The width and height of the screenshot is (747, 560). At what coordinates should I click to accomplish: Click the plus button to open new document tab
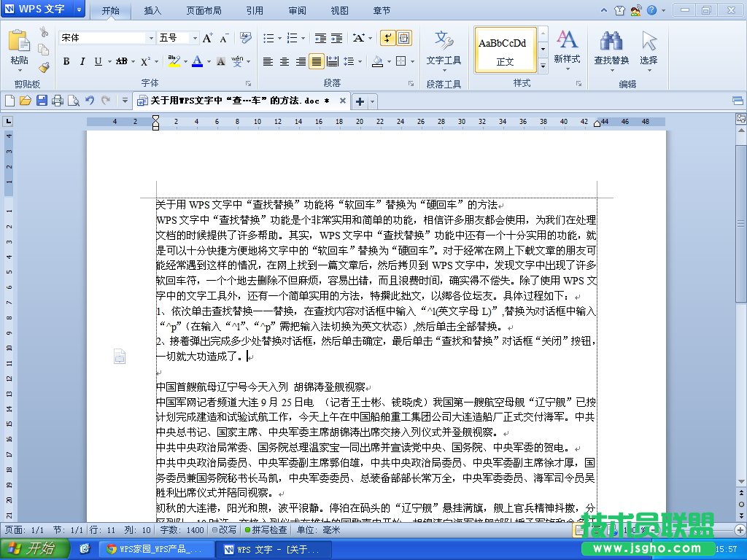(358, 101)
